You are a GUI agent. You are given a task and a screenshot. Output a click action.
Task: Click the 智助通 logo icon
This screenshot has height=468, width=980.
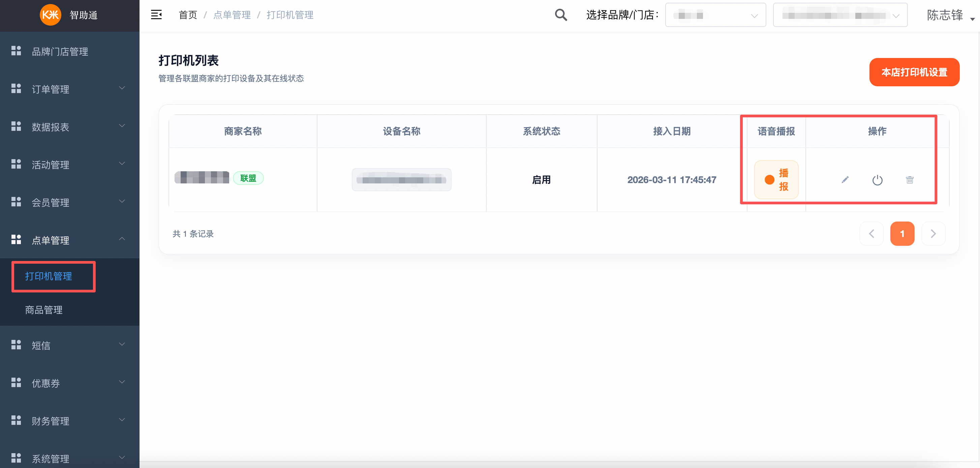50,15
